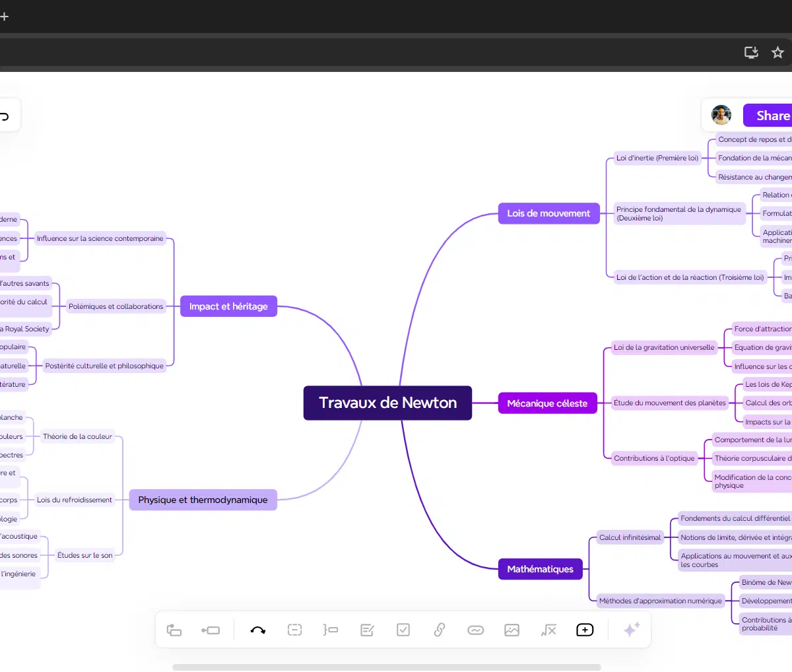Click the dashed boundary tool icon
Screen dimensions: 792x672
point(295,630)
